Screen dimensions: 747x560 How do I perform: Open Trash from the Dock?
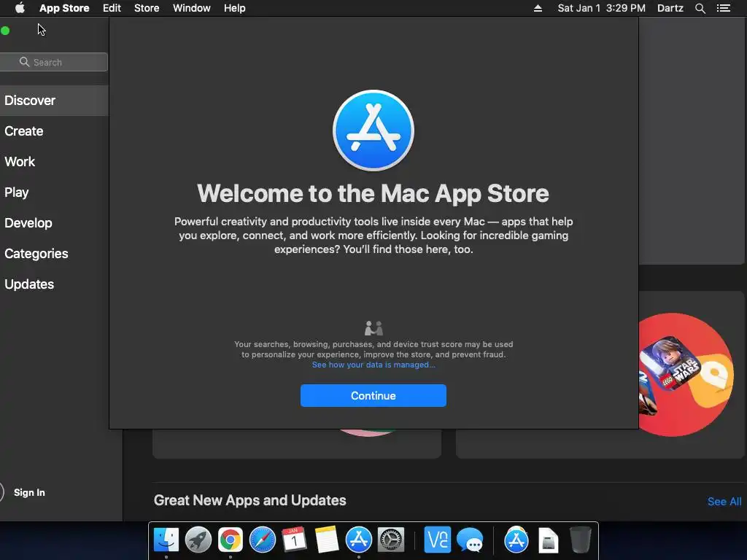click(580, 540)
